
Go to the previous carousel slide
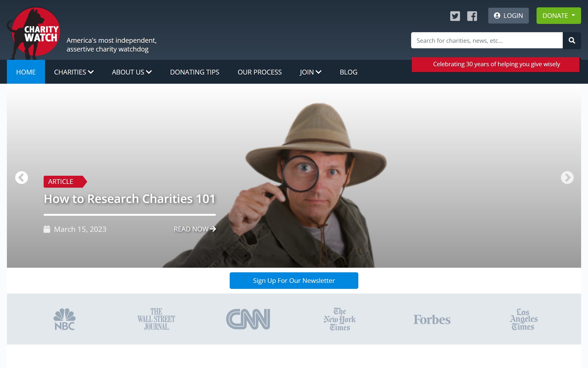point(22,177)
